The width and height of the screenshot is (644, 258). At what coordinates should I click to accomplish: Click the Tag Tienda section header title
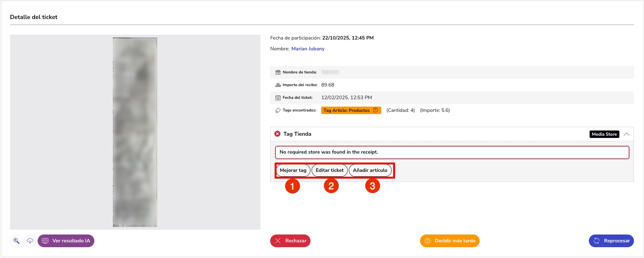(x=297, y=134)
